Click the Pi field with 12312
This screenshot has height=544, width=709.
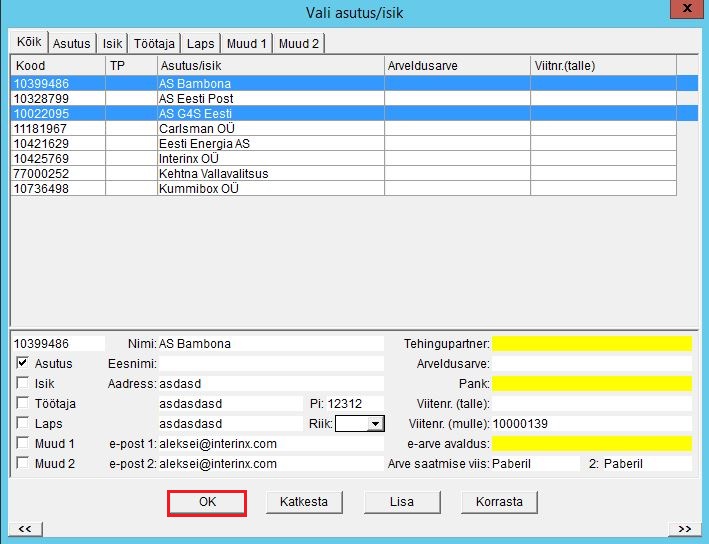point(355,403)
